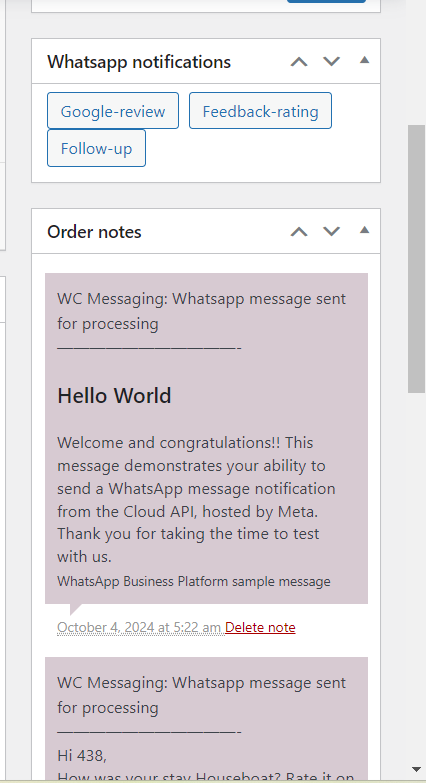This screenshot has width=426, height=783.
Task: Trigger the Follow-up WhatsApp notification
Action: tap(96, 148)
